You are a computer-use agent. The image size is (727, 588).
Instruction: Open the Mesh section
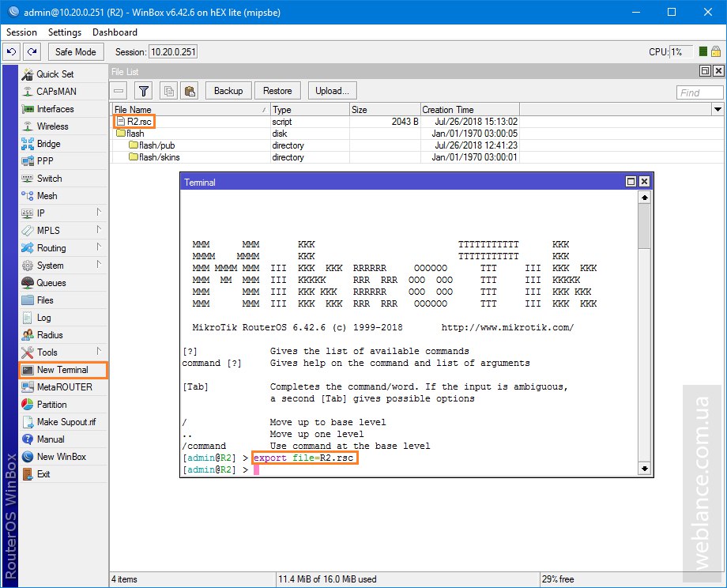click(63, 196)
